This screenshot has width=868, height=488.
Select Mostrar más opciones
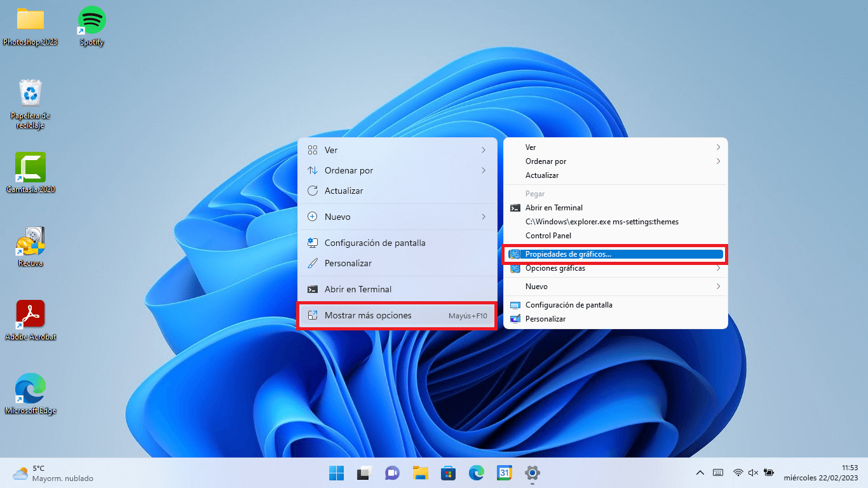368,315
